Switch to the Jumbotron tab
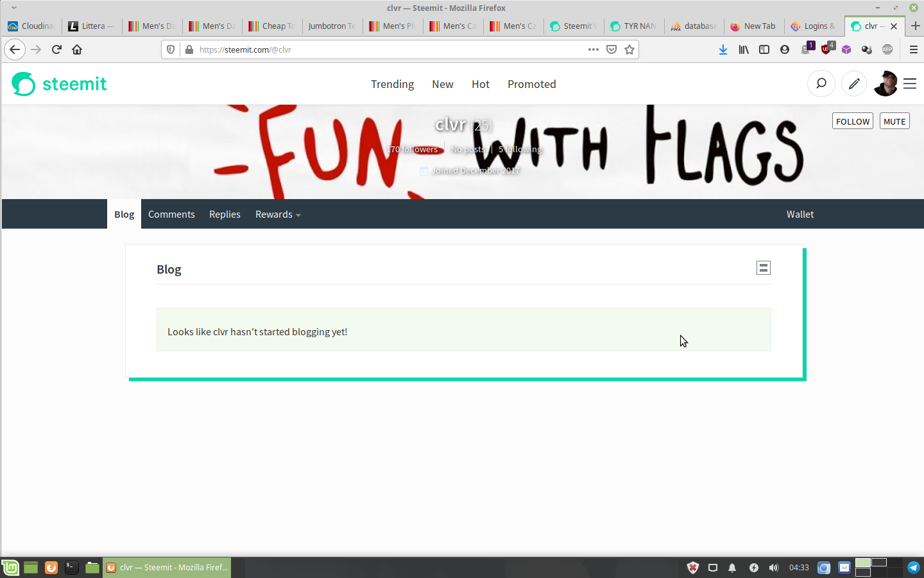Viewport: 924px width, 578px height. click(331, 26)
